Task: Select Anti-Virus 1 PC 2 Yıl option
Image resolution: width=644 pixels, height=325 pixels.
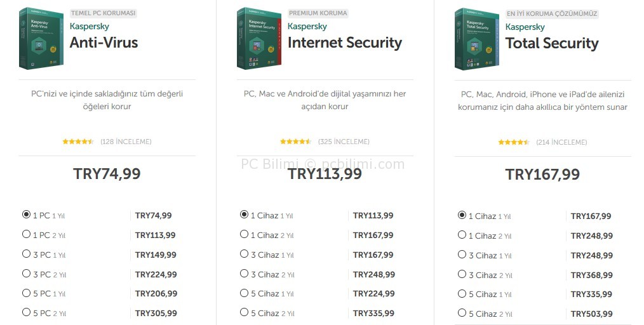Action: (x=26, y=234)
